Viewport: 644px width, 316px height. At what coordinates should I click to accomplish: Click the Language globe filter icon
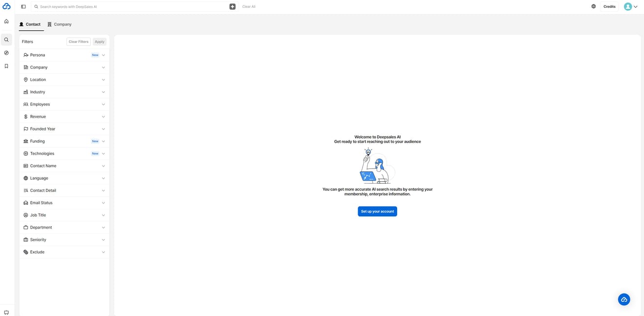coord(26,178)
